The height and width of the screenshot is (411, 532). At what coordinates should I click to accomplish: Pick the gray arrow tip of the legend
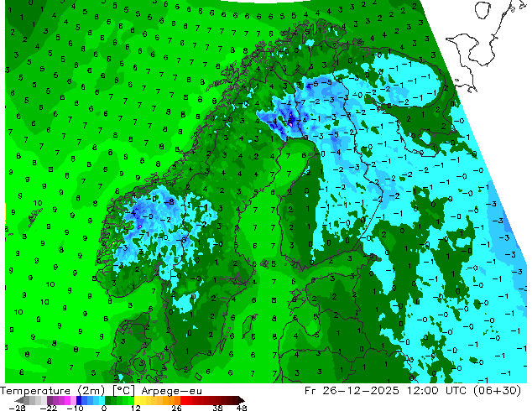point(19,400)
